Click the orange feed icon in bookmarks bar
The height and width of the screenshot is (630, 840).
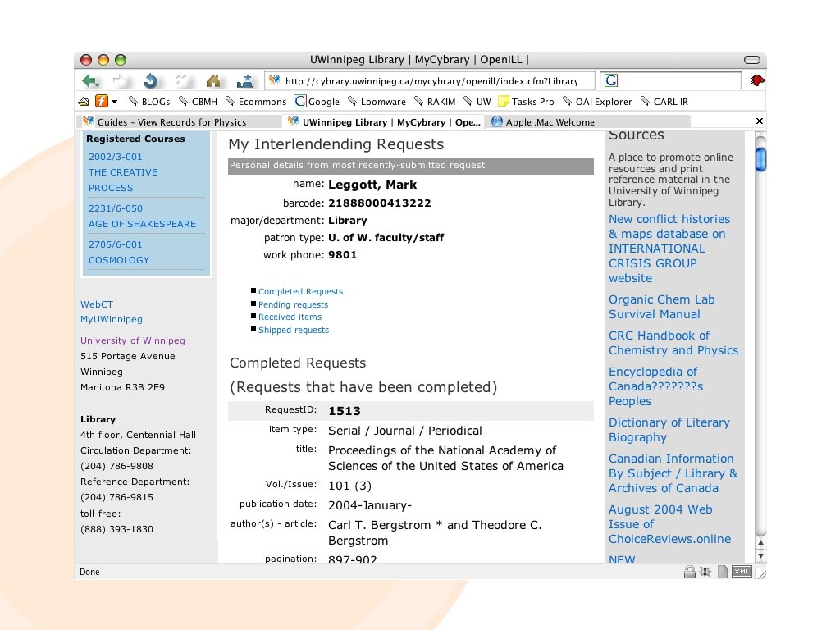101,101
